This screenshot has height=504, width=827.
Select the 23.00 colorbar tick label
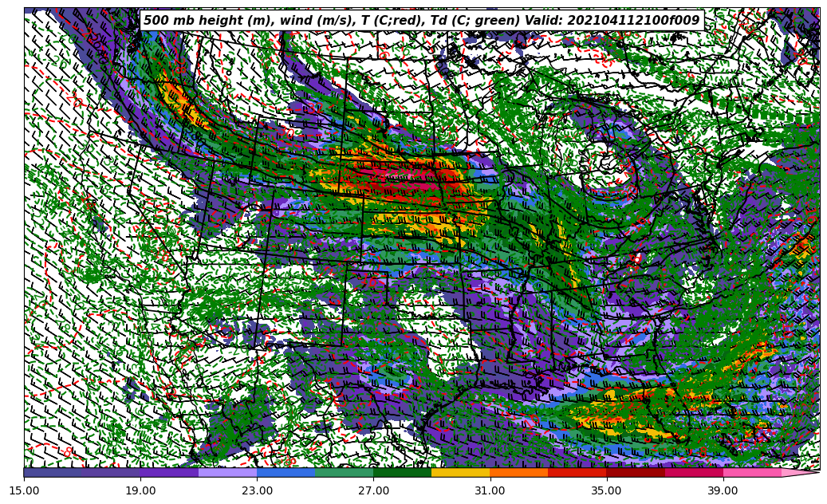pyautogui.click(x=257, y=490)
